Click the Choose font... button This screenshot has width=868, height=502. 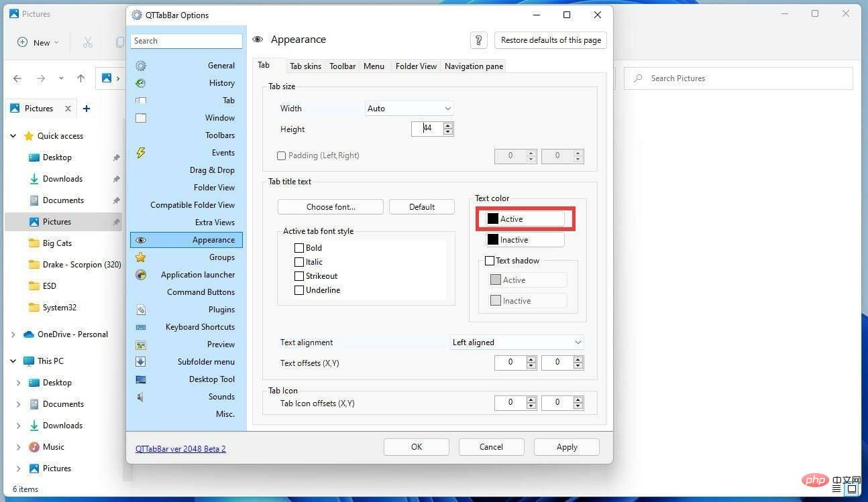(x=331, y=207)
